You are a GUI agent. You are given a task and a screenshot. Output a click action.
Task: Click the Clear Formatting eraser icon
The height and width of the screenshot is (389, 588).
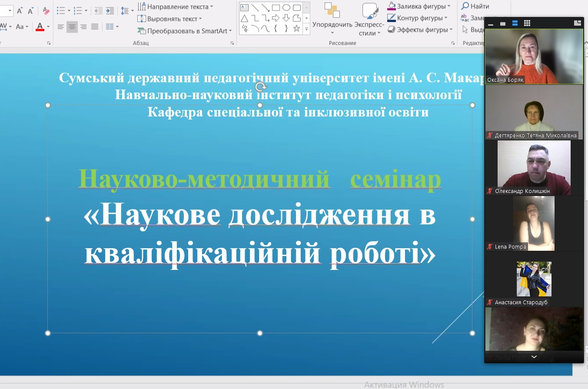tap(47, 11)
